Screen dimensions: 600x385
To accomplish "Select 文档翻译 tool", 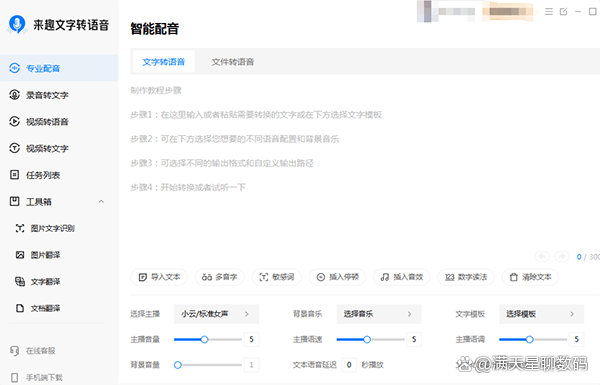I will 45,308.
